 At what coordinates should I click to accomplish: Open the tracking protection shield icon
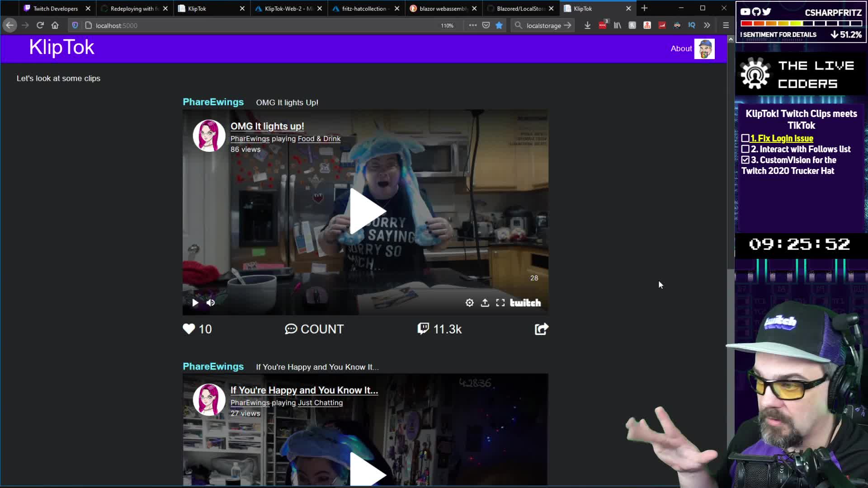[75, 25]
